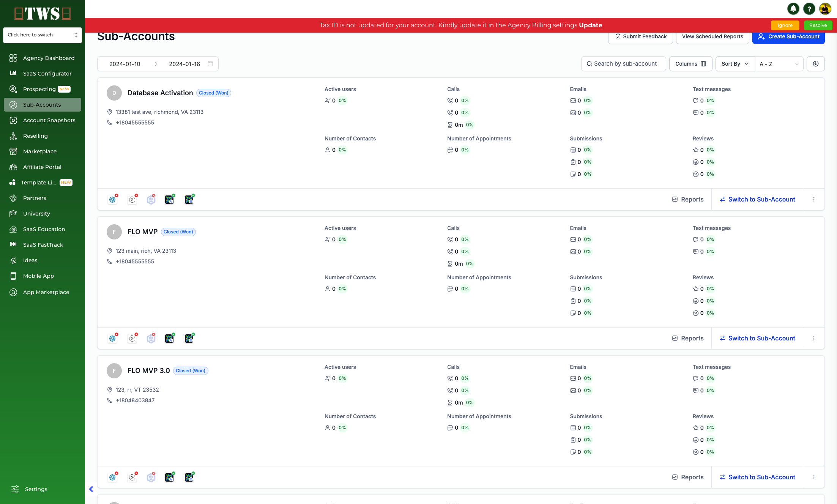Dismiss banner with Ignore button
The width and height of the screenshot is (837, 504).
coord(785,25)
